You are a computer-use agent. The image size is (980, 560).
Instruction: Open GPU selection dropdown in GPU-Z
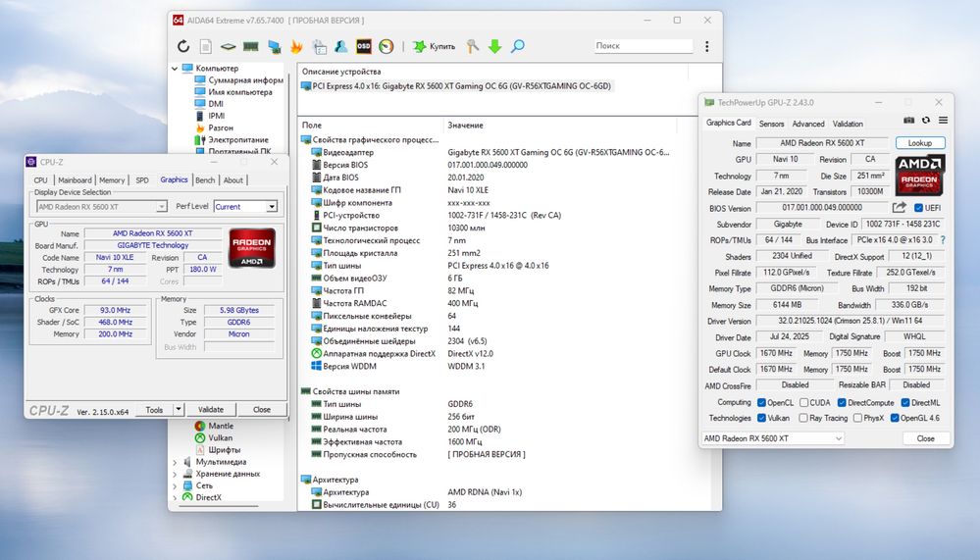pyautogui.click(x=773, y=438)
